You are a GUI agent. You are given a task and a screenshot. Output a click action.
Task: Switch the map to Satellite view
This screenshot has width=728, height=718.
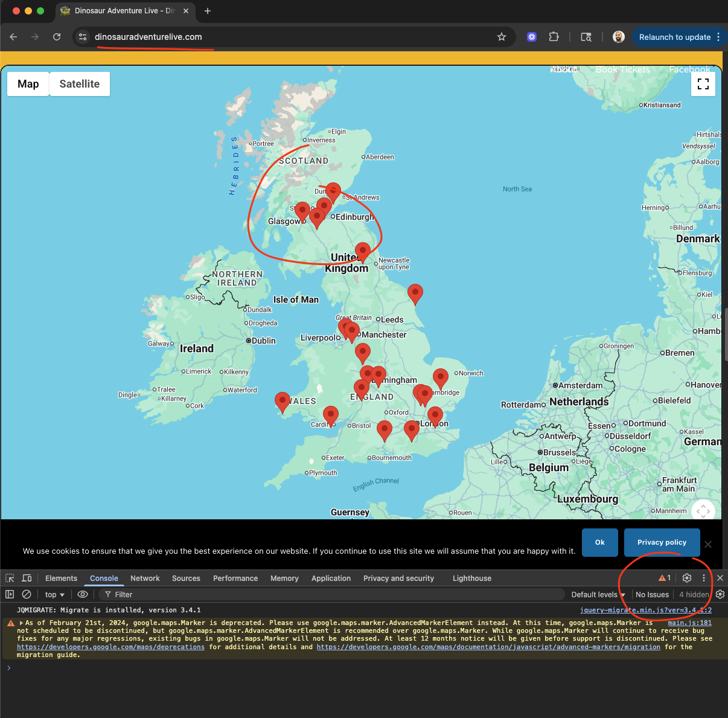[x=80, y=84]
